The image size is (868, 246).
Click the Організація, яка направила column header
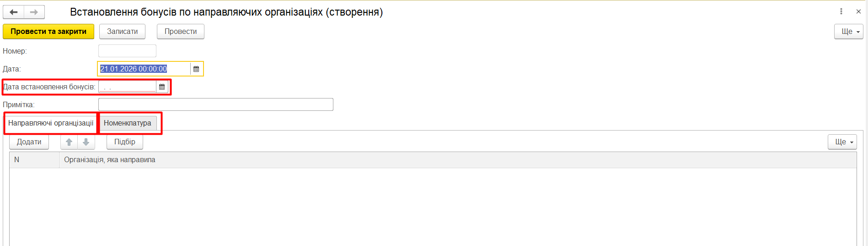(x=110, y=160)
